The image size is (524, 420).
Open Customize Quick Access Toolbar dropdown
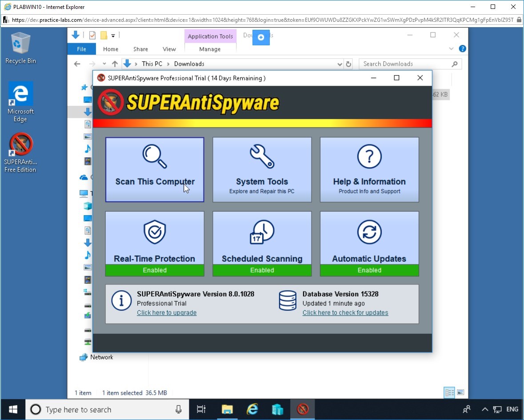pos(113,36)
